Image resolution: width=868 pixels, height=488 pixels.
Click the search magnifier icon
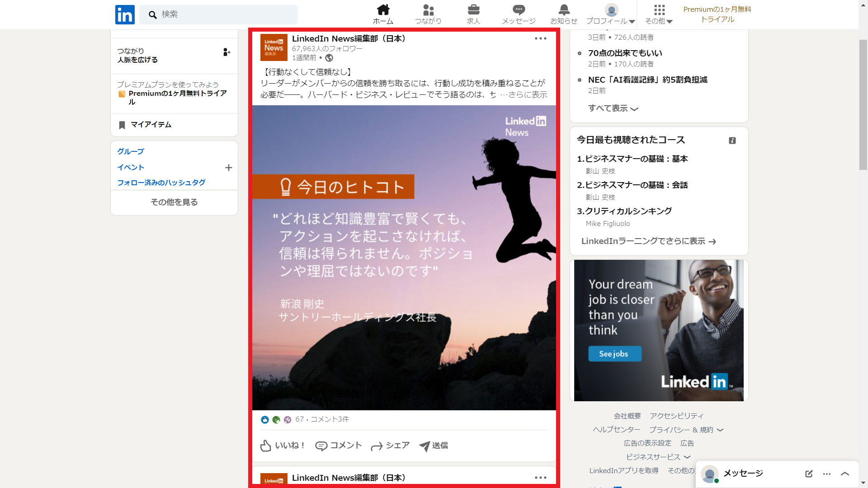(153, 15)
